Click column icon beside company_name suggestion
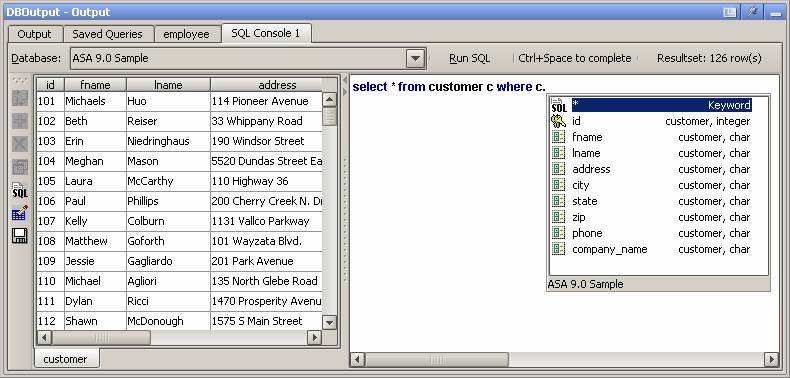The height and width of the screenshot is (378, 790). pos(559,249)
